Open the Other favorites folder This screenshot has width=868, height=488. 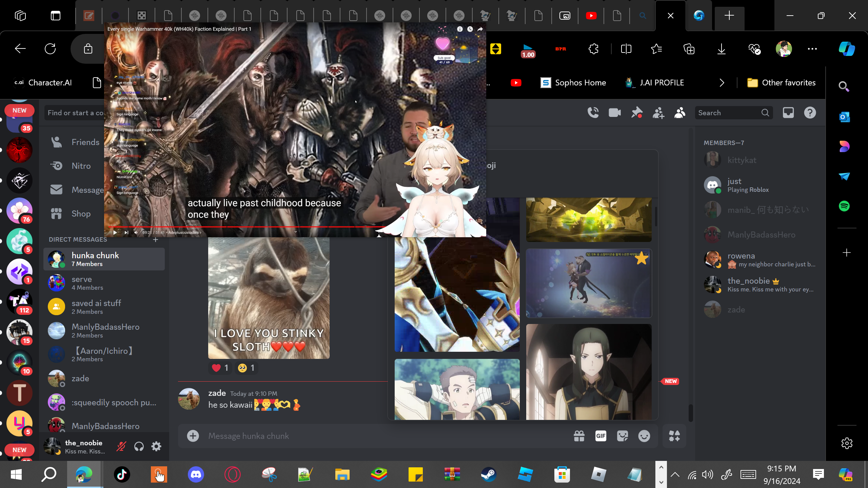tap(782, 83)
